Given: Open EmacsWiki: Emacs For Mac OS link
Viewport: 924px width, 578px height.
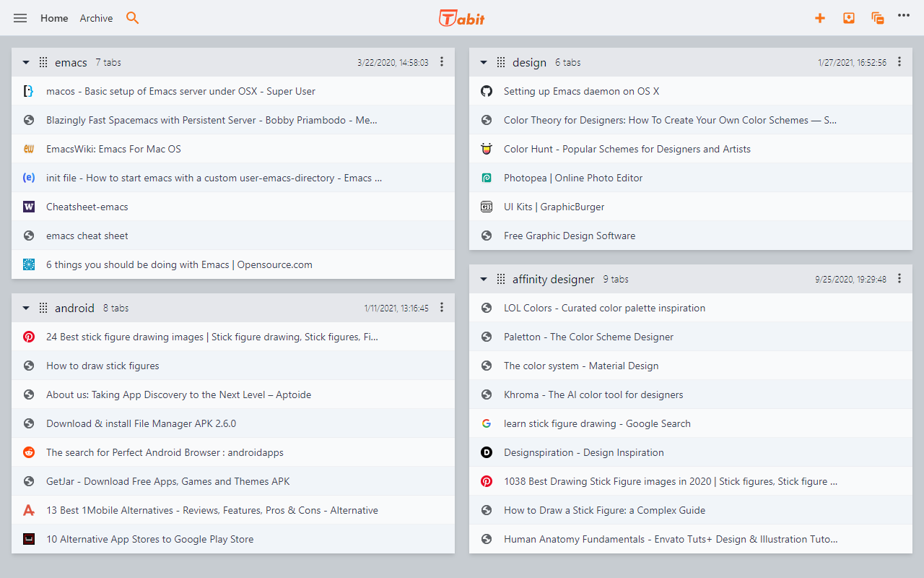Looking at the screenshot, I should pos(113,149).
